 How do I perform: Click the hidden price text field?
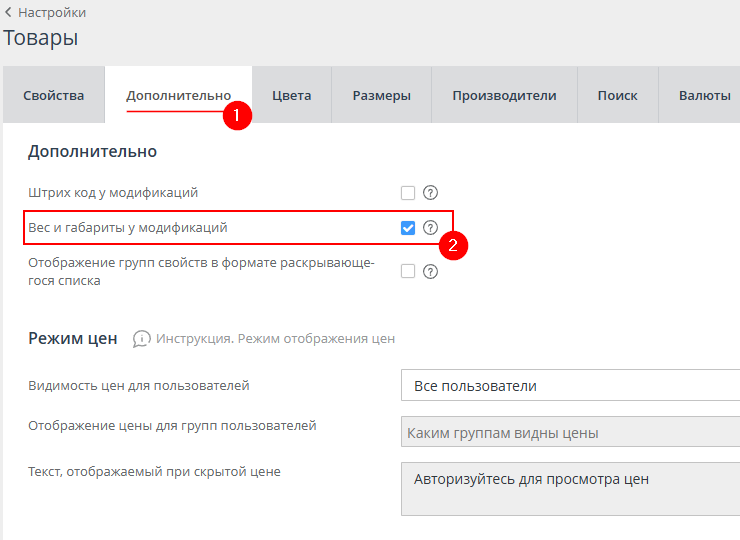[x=570, y=488]
